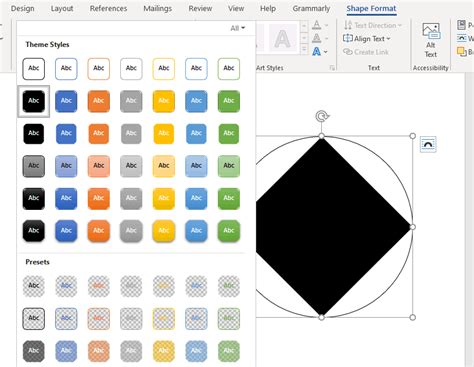Apply the white fill green outline style
Viewport: 474px width, 367px height.
229,69
